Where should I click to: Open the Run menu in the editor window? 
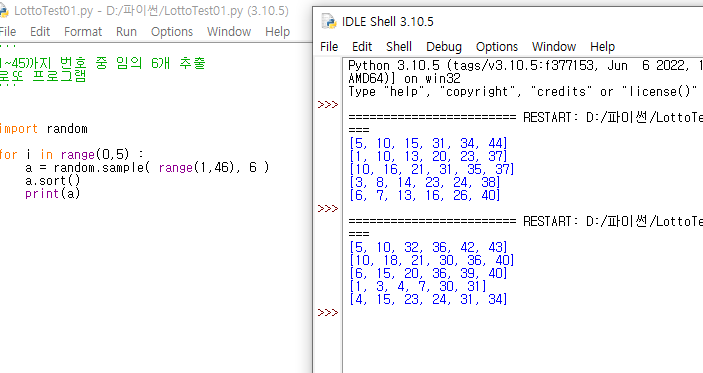126,32
